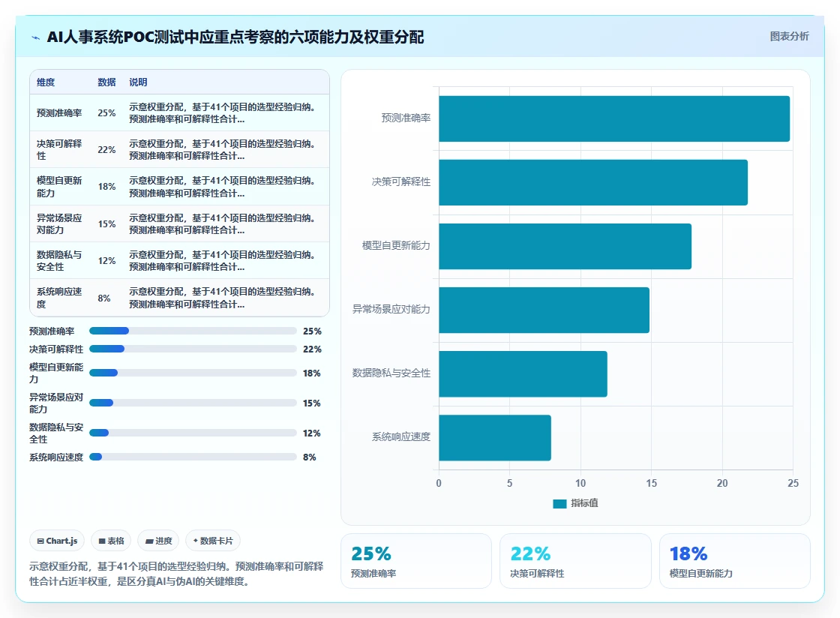Image resolution: width=840 pixels, height=618 pixels.
Task: Click the 图表分析 label in header
Action: pyautogui.click(x=789, y=37)
